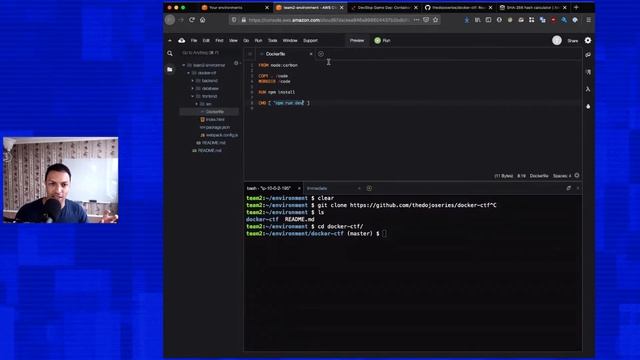Collapse the Cloud9 menu bar arrow
The height and width of the screenshot is (360, 640).
click(x=170, y=40)
